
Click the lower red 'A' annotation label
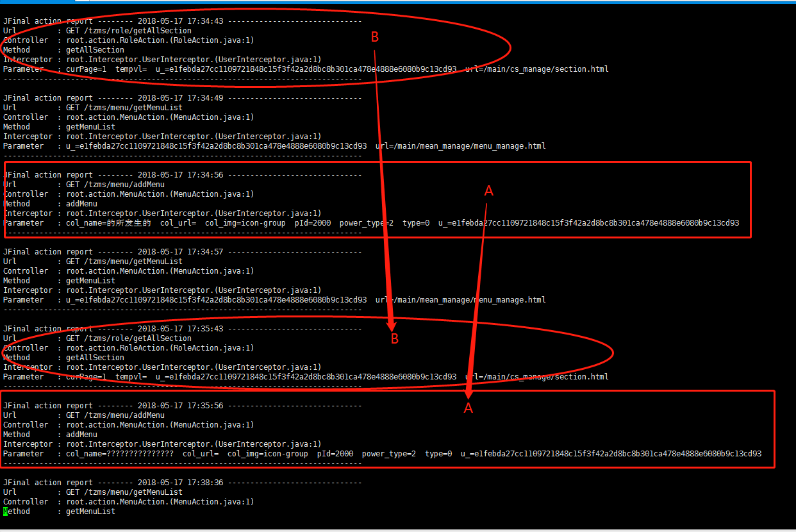click(x=468, y=408)
